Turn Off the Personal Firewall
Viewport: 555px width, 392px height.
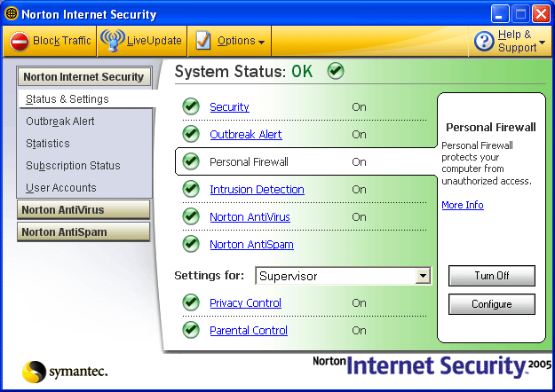click(491, 276)
